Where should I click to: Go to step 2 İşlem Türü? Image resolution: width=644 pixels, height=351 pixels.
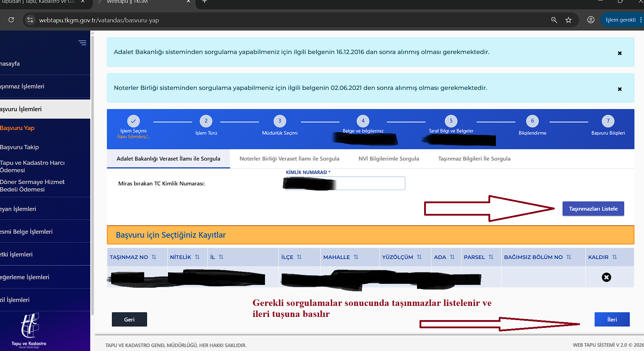point(206,121)
